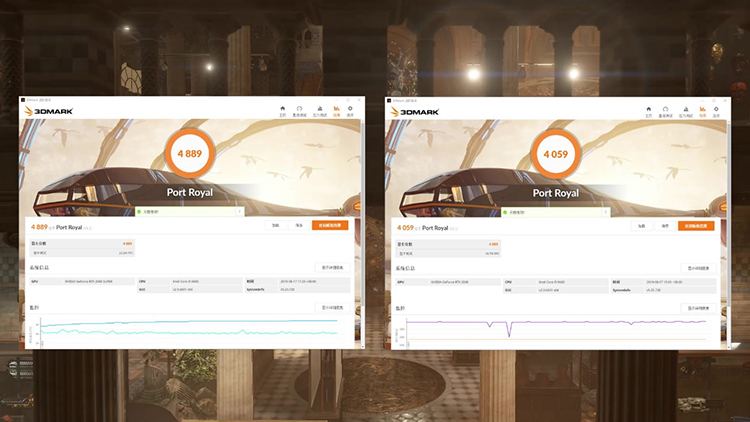The width and height of the screenshot is (750, 422).
Task: Click SystemInfo version row in left window
Action: [298, 289]
